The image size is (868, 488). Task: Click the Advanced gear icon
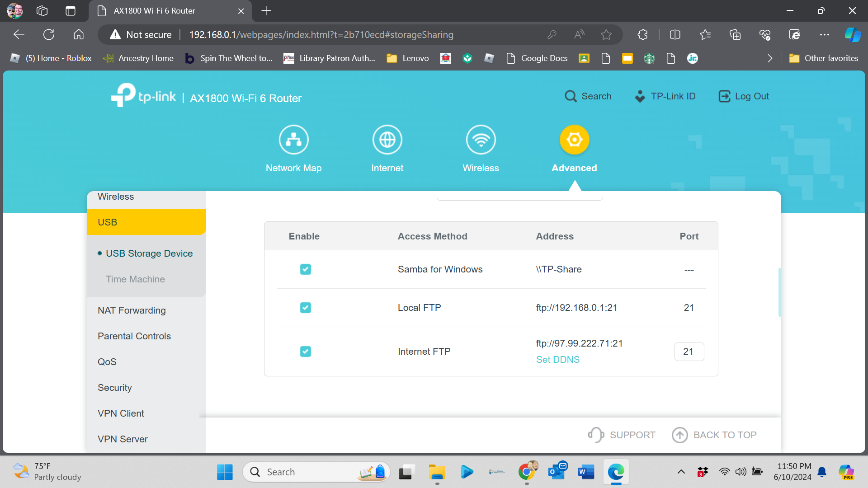coord(574,140)
